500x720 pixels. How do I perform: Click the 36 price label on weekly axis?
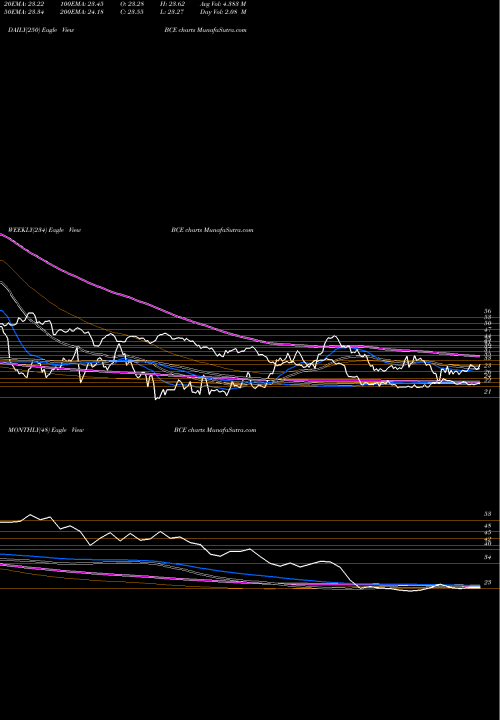[x=488, y=311]
